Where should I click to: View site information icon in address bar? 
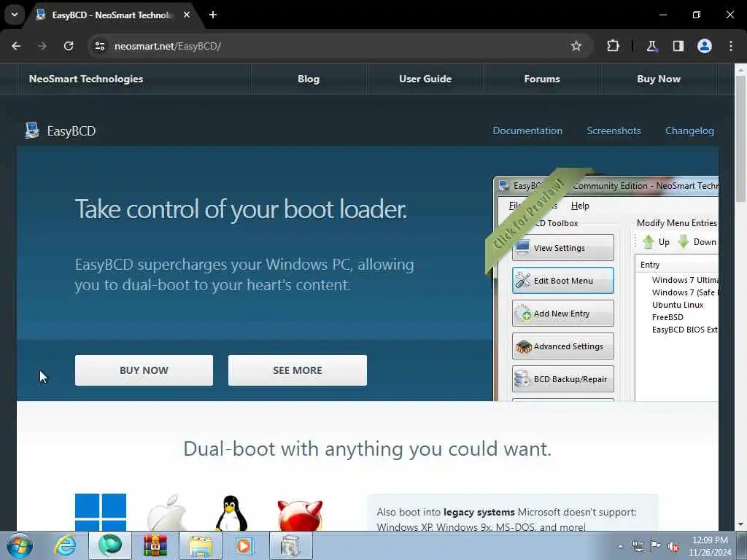(100, 46)
